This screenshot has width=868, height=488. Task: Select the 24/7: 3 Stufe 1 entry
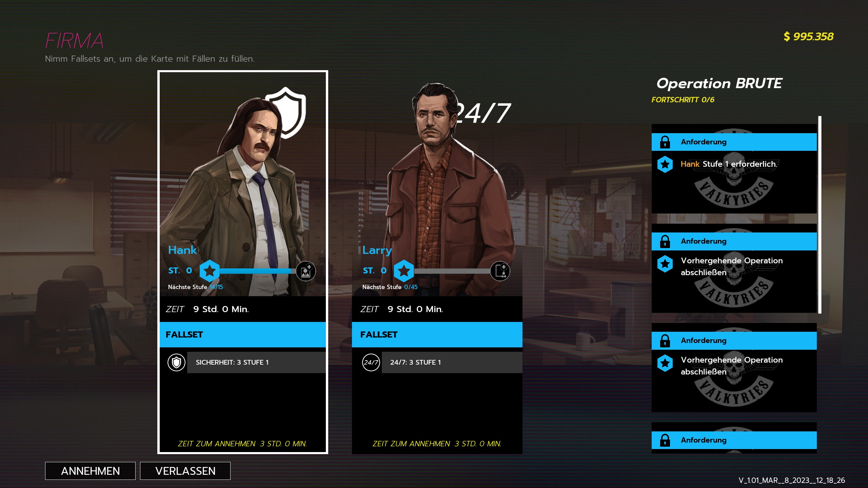452,362
